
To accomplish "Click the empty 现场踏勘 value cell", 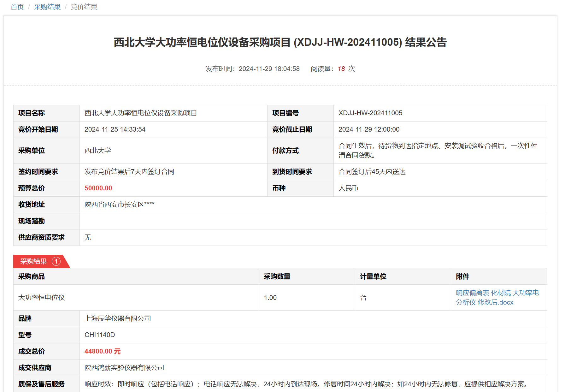I will tap(313, 221).
